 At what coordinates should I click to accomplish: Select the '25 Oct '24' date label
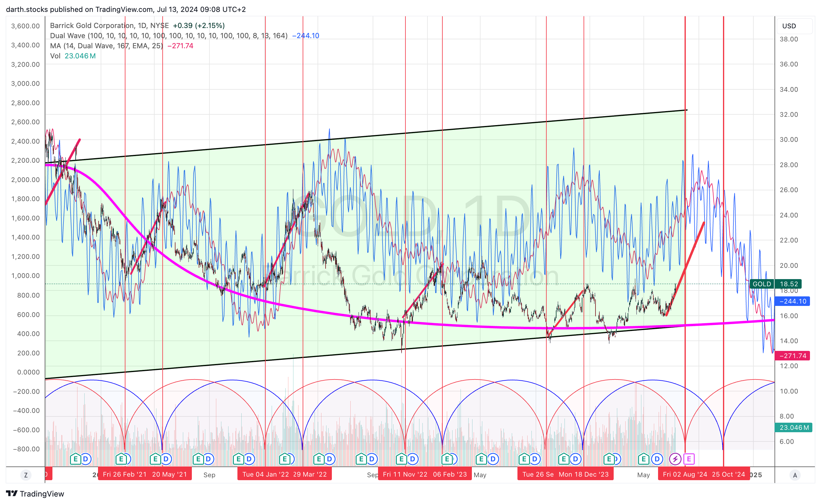click(x=728, y=474)
